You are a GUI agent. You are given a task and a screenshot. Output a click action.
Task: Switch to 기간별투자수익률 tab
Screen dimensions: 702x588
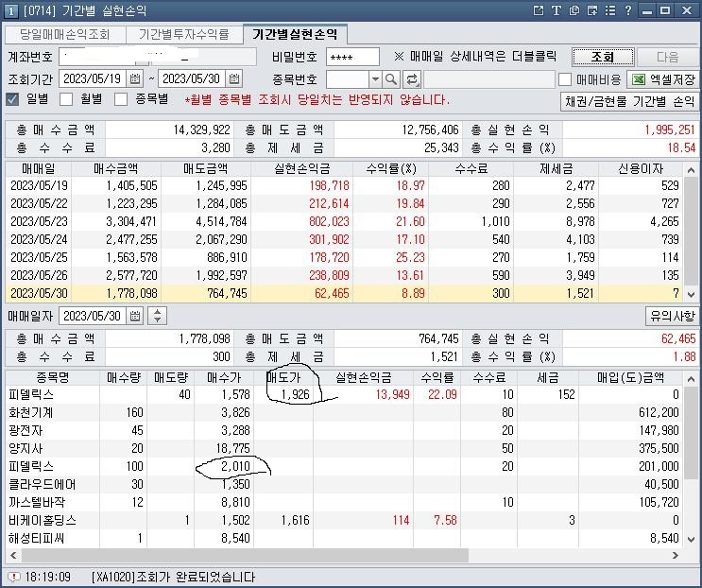click(184, 34)
